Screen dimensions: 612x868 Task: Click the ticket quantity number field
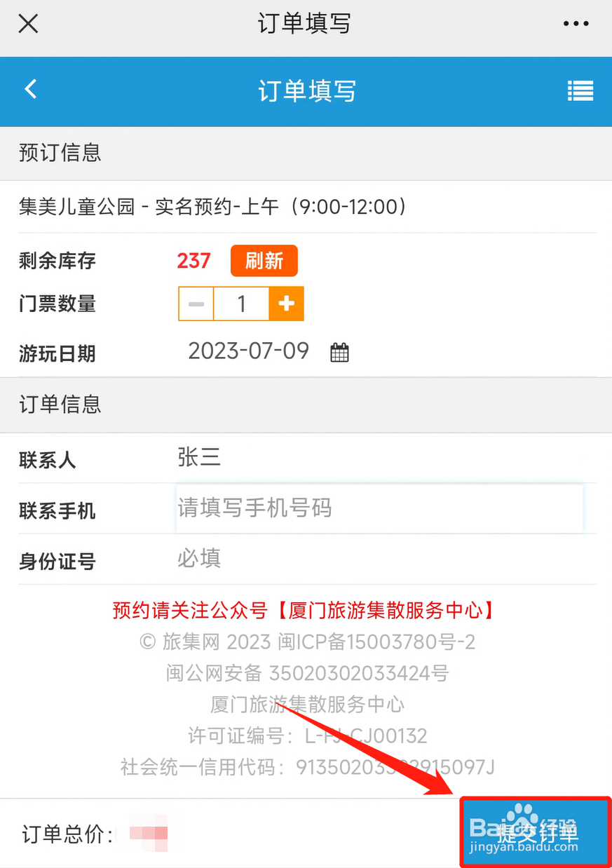click(x=242, y=304)
